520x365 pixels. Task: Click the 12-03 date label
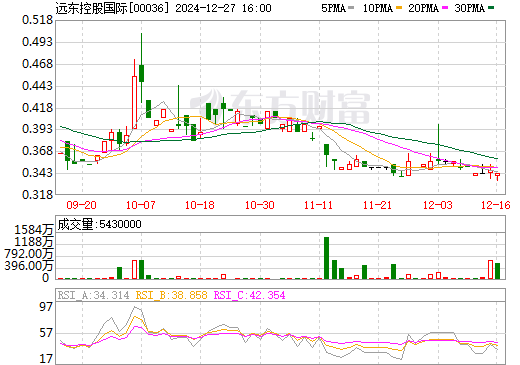pyautogui.click(x=438, y=205)
